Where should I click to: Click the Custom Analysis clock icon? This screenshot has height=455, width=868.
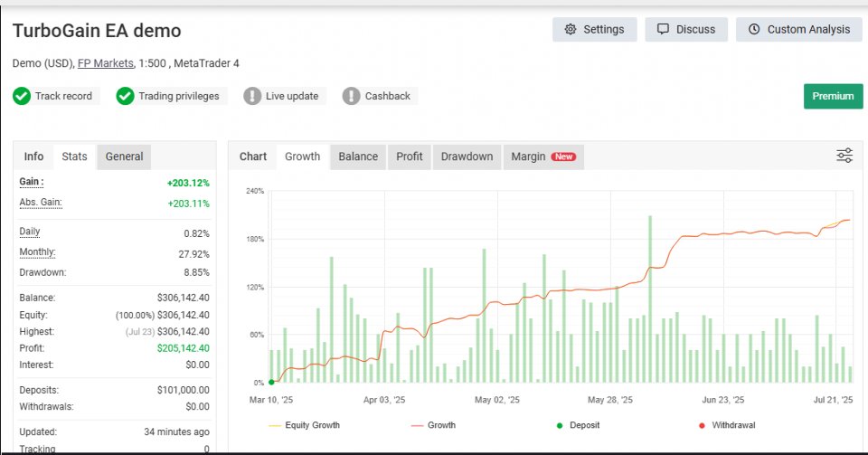(x=754, y=30)
